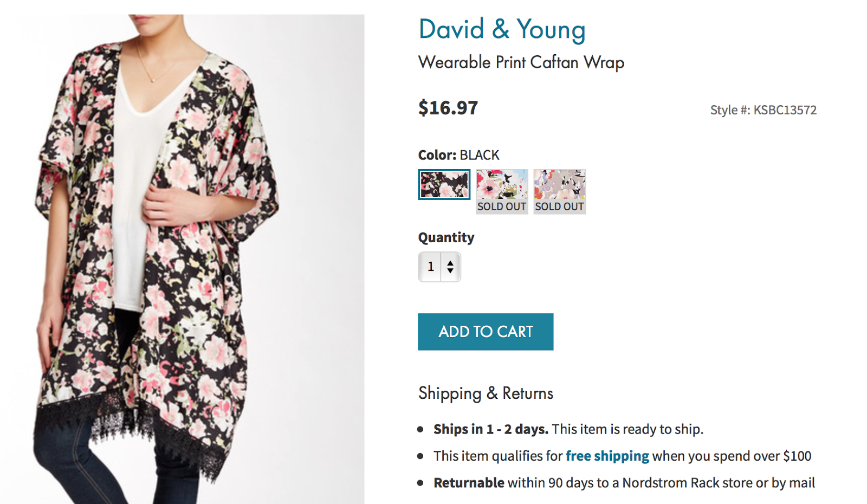Click the SOLD OUT label under second swatch
The width and height of the screenshot is (867, 504).
tap(501, 206)
